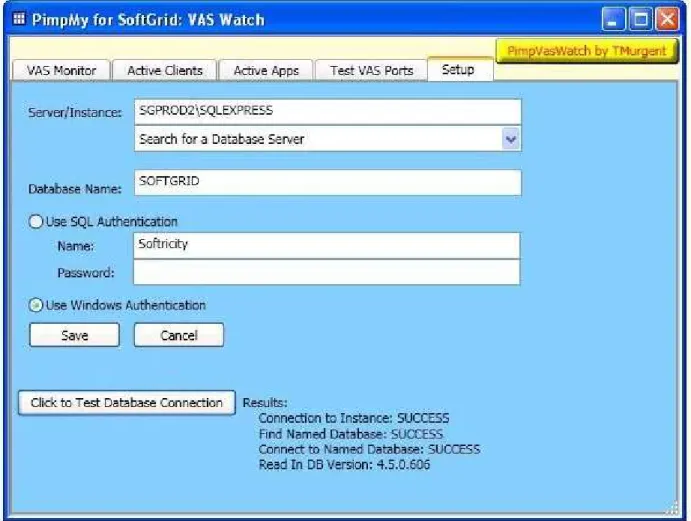Click the Find Named Database: SUCCESS line
This screenshot has width=691, height=521.
click(x=351, y=434)
